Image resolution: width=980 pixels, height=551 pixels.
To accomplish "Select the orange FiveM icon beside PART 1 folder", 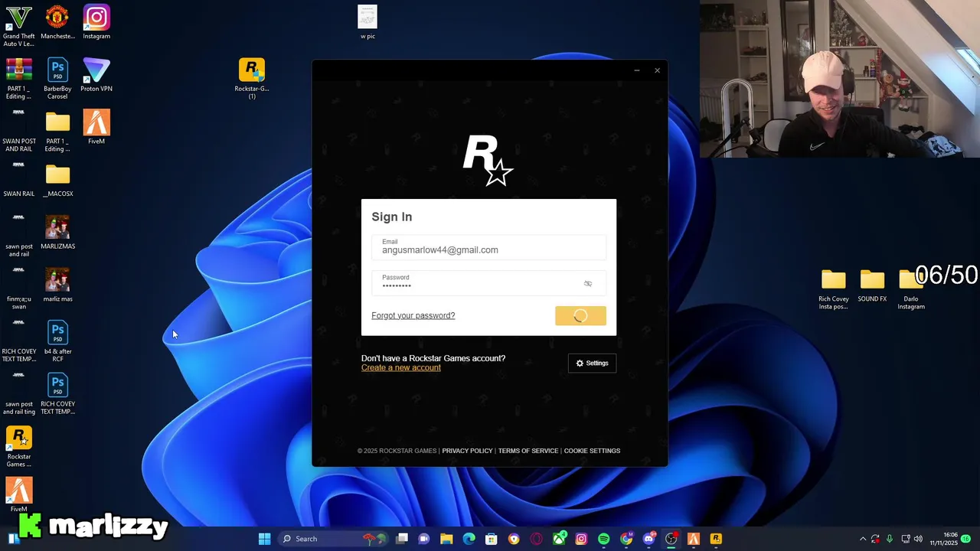I will click(x=96, y=127).
